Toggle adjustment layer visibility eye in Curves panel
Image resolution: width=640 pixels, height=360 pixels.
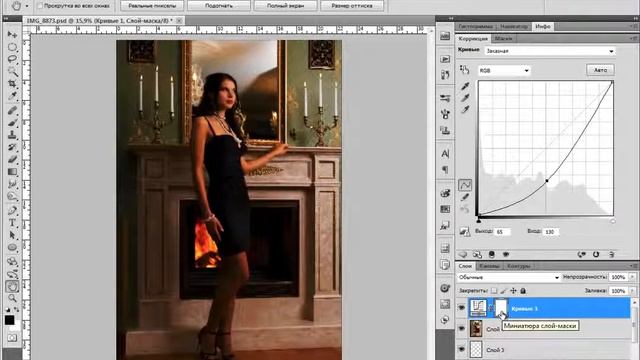coord(506,254)
